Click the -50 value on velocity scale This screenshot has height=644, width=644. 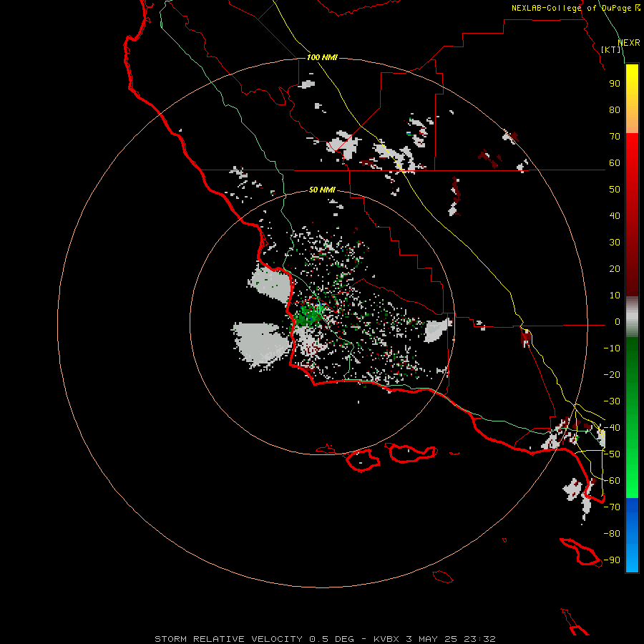point(612,454)
